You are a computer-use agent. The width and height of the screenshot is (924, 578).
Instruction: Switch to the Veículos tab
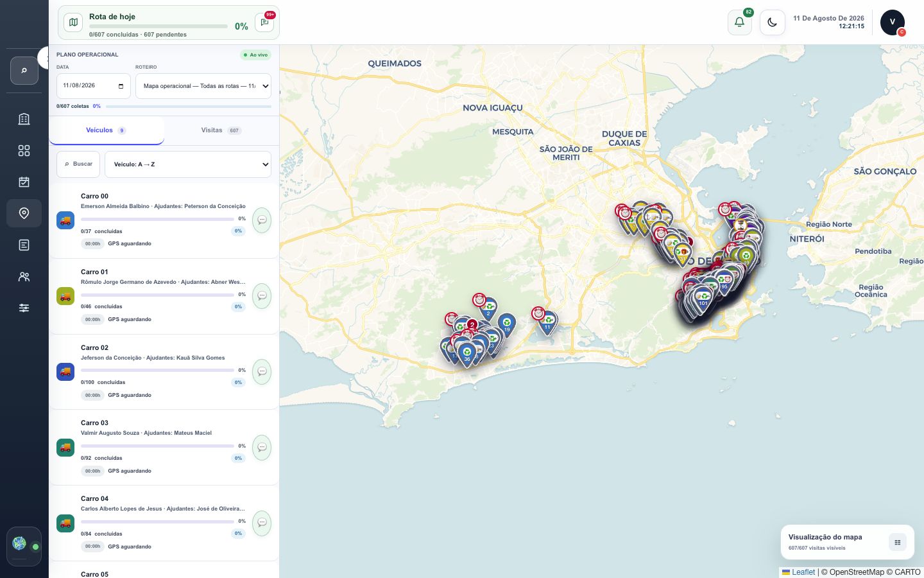click(x=107, y=130)
